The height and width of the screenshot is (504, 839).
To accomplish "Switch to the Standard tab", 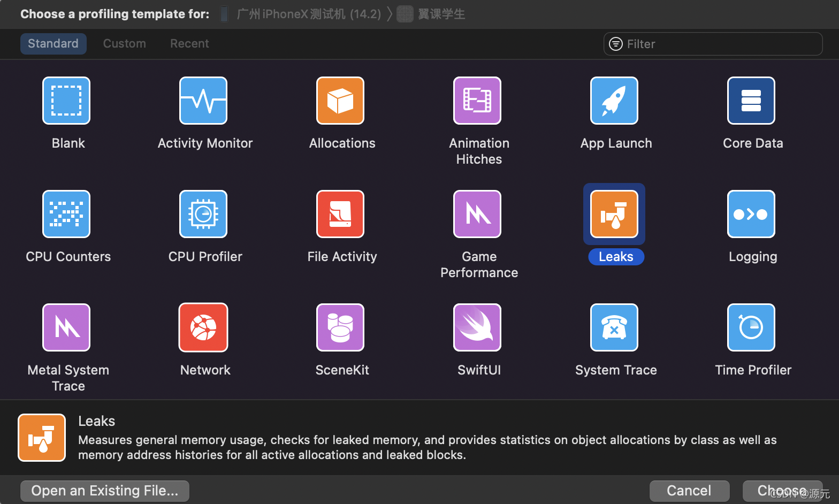I will [54, 44].
